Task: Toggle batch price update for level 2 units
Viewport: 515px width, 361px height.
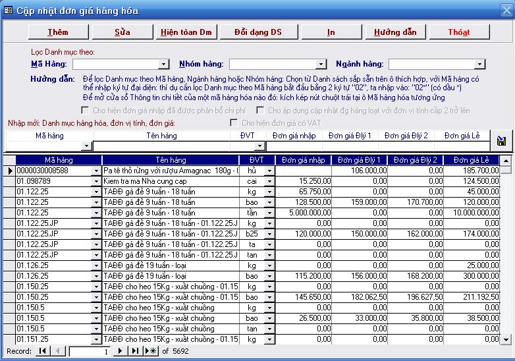Action: [x=260, y=110]
